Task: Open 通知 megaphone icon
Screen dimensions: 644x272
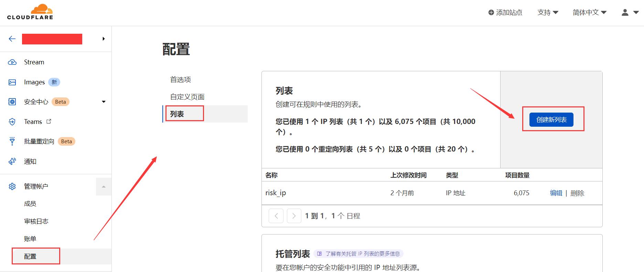Action: 12,161
